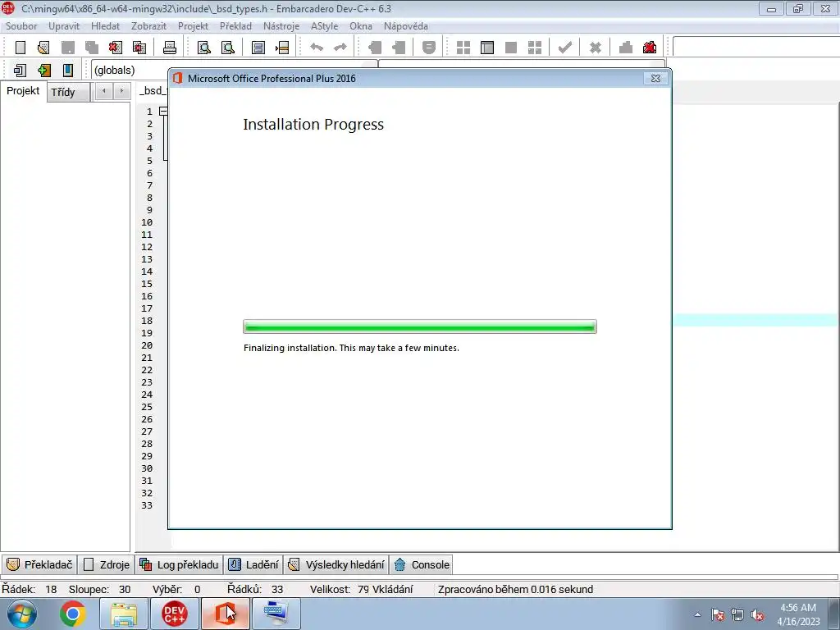
Task: Click the Save All toolbar icon
Action: point(92,47)
